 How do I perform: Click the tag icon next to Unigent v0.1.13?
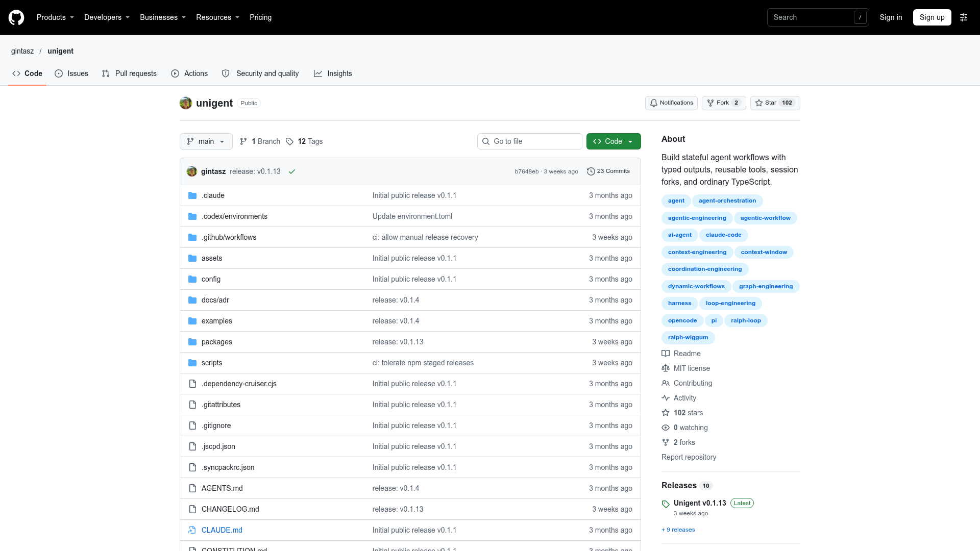coord(666,504)
